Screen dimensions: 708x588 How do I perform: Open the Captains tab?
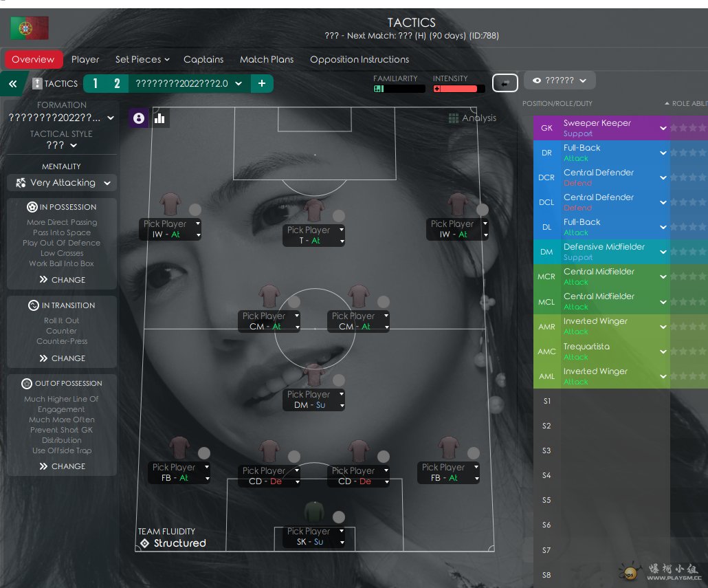point(203,59)
